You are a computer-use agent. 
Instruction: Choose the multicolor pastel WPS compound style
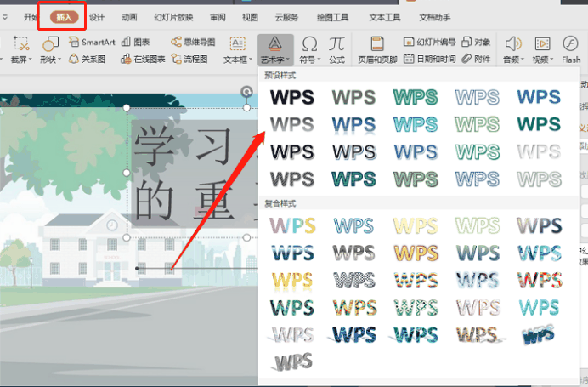click(292, 225)
